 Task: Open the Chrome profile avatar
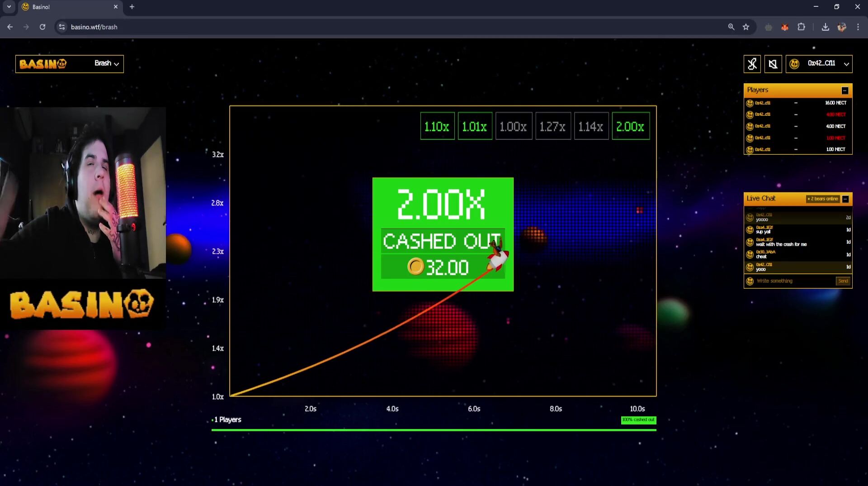(x=841, y=27)
